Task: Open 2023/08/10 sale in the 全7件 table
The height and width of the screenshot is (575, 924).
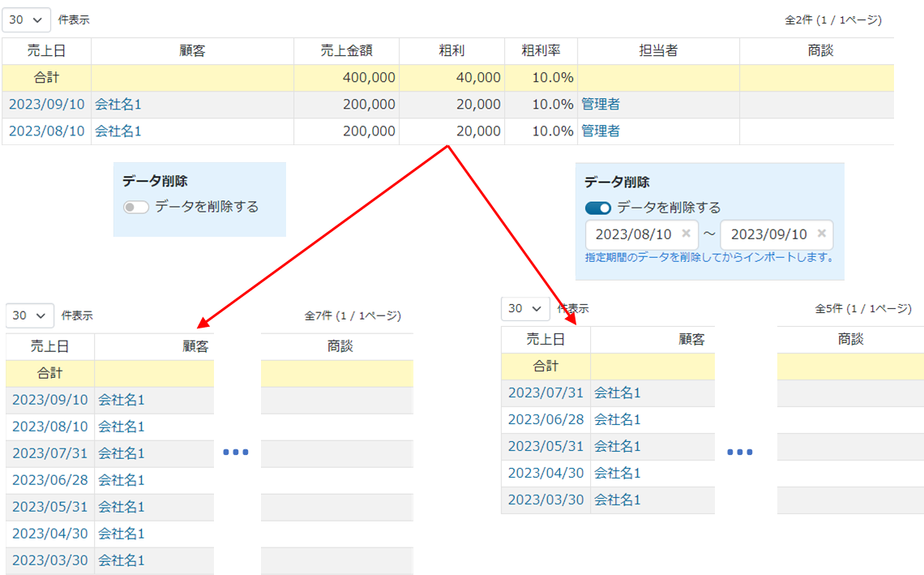Action: 50,427
